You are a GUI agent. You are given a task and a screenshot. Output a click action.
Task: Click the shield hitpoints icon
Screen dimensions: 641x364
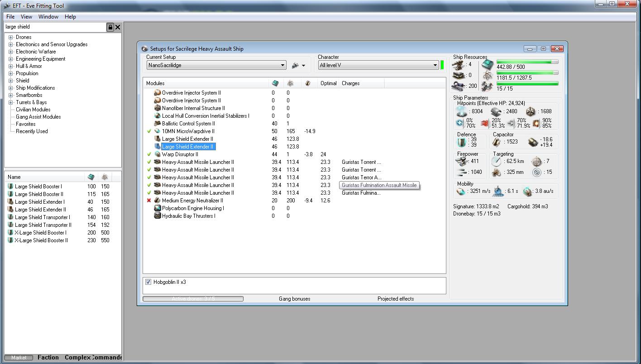coord(462,111)
